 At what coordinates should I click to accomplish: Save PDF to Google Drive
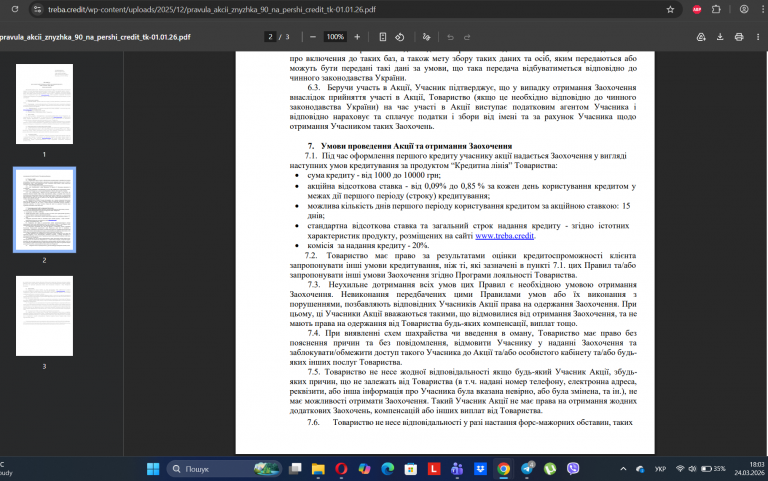[701, 37]
